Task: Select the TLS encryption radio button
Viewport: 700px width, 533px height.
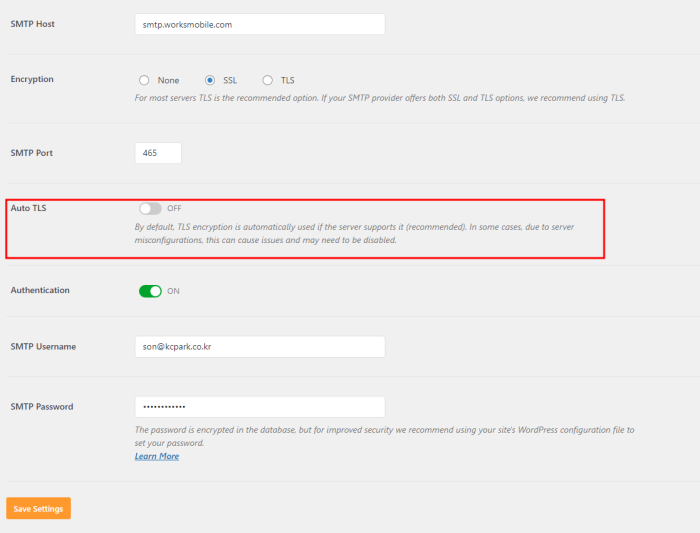Action: click(x=267, y=80)
